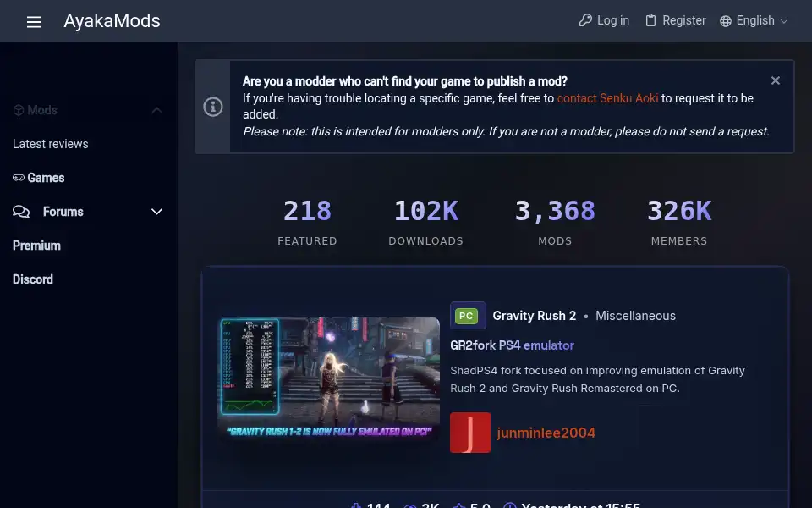Image resolution: width=812 pixels, height=508 pixels.
Task: Open the Mods sidebar section
Action: (42, 110)
